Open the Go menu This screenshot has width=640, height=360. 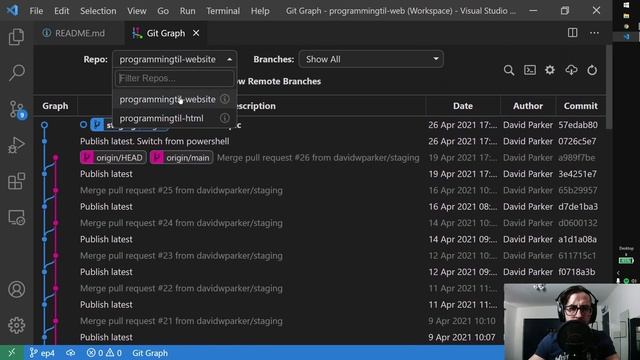(x=163, y=11)
